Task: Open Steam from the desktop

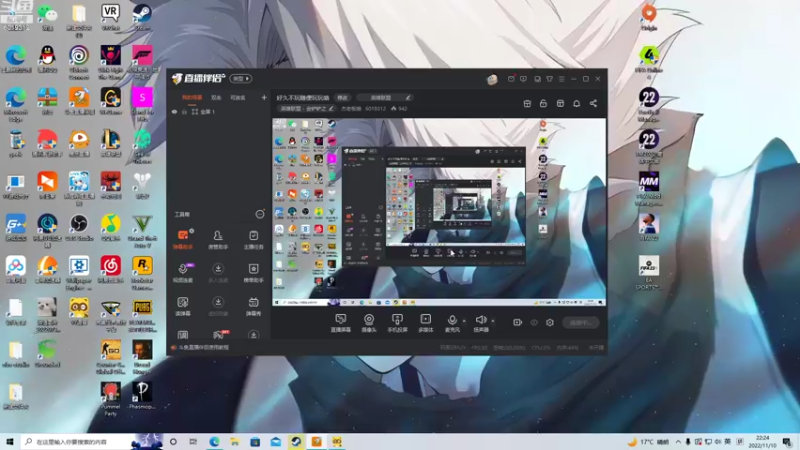Action: pyautogui.click(x=142, y=17)
